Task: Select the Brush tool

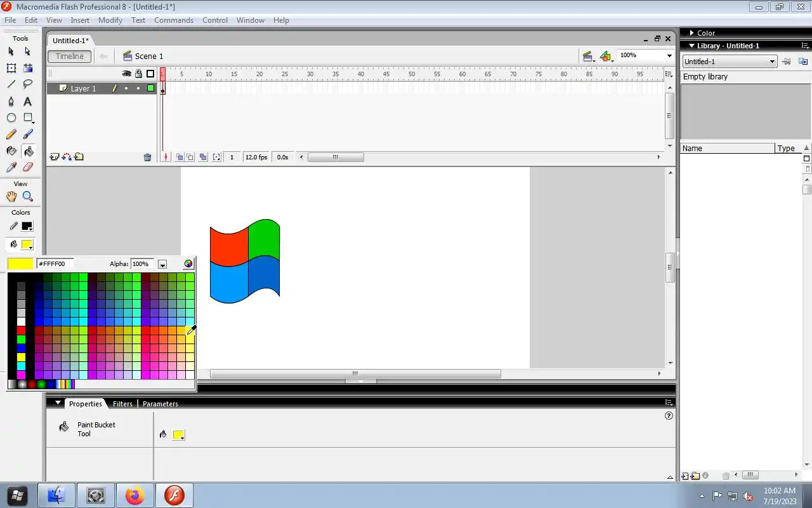Action: point(27,135)
